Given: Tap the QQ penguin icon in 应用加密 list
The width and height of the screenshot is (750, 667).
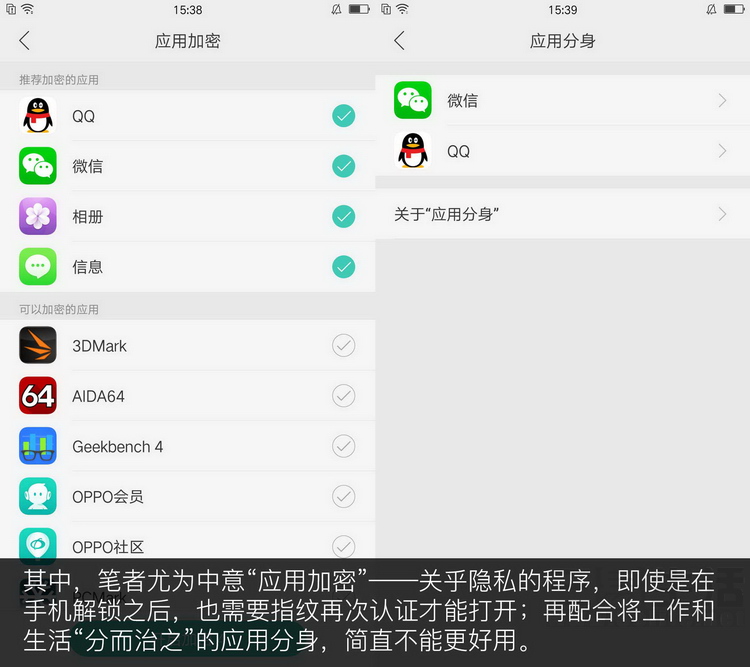Looking at the screenshot, I should pyautogui.click(x=38, y=115).
